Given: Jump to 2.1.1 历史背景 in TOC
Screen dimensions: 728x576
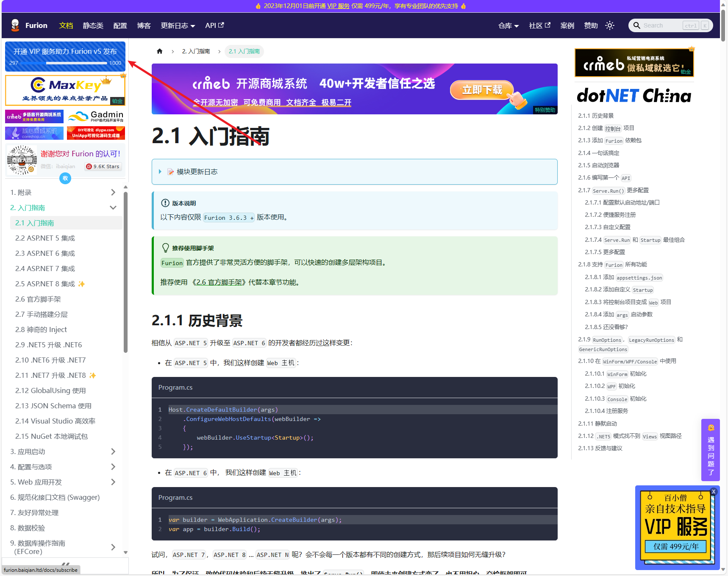Looking at the screenshot, I should point(596,116).
